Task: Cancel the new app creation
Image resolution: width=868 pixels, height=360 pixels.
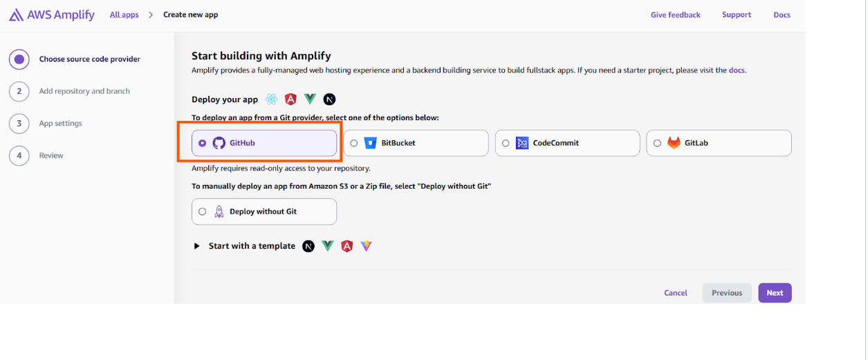Action: [675, 293]
